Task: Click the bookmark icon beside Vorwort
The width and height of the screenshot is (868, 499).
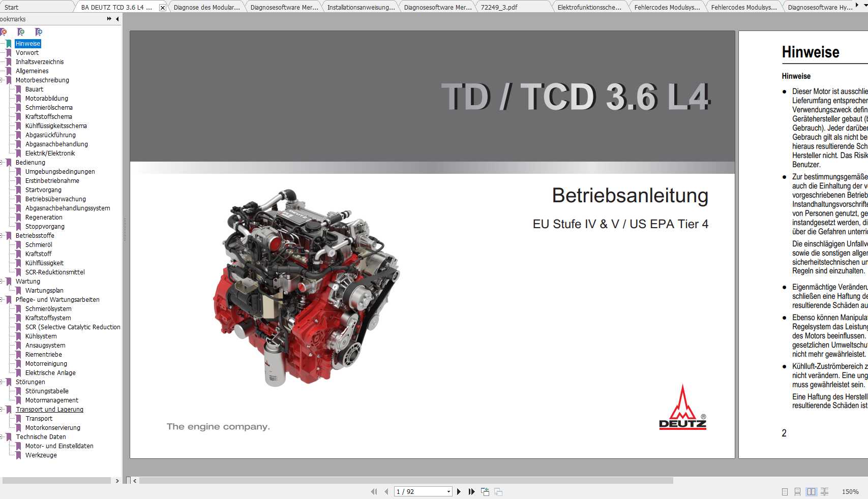Action: pyautogui.click(x=9, y=53)
